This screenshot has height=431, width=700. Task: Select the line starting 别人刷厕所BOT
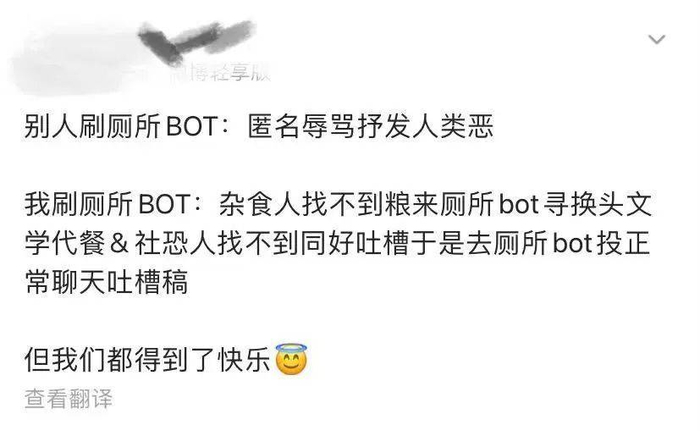pyautogui.click(x=259, y=126)
